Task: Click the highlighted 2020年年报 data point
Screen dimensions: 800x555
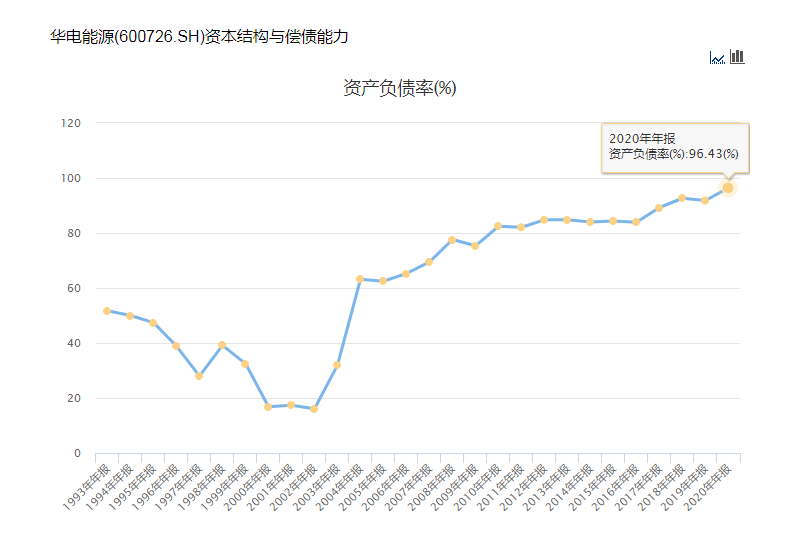Action: tap(728, 188)
